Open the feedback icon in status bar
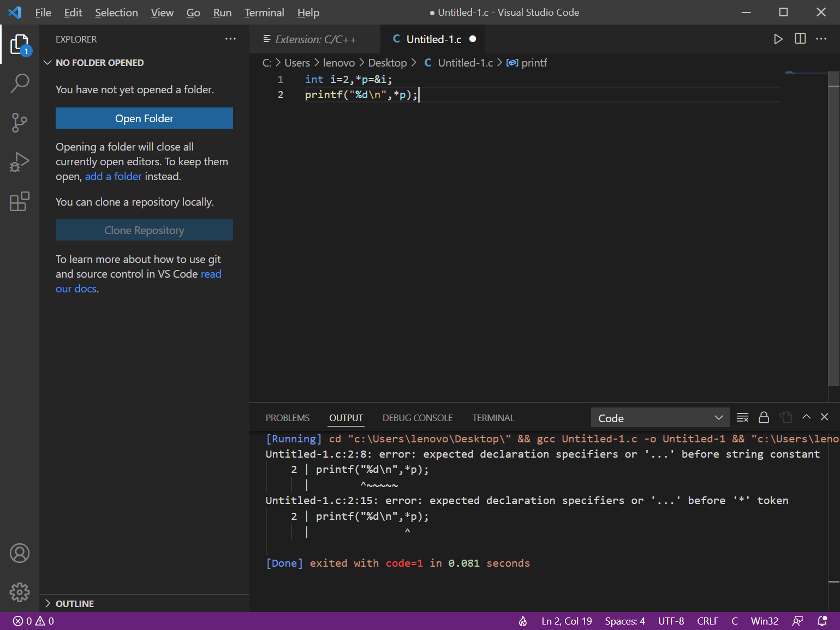Image resolution: width=840 pixels, height=630 pixels. 797,621
